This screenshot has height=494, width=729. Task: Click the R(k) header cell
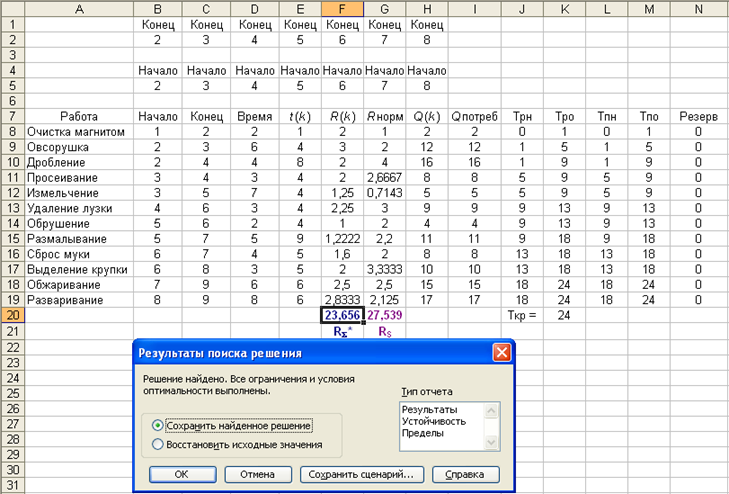pyautogui.click(x=342, y=116)
